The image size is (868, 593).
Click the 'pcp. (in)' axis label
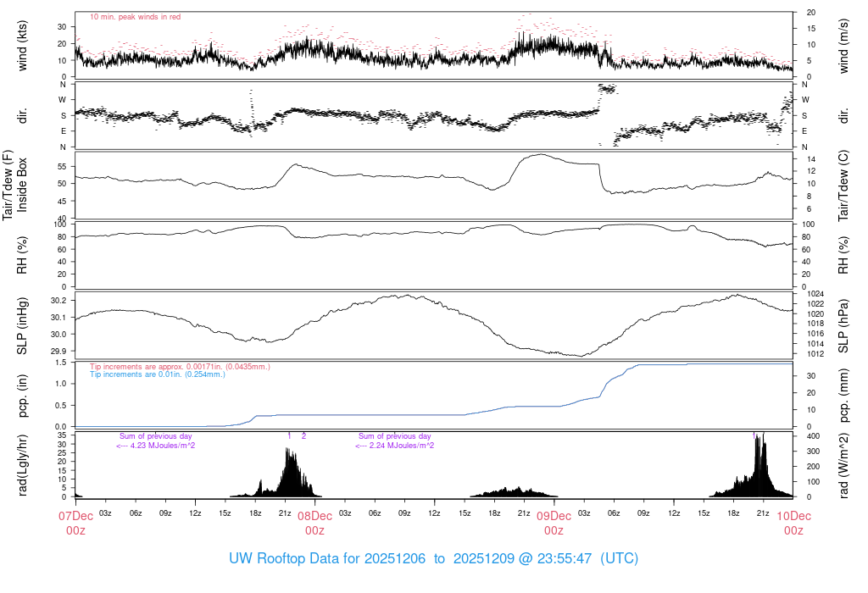point(22,396)
